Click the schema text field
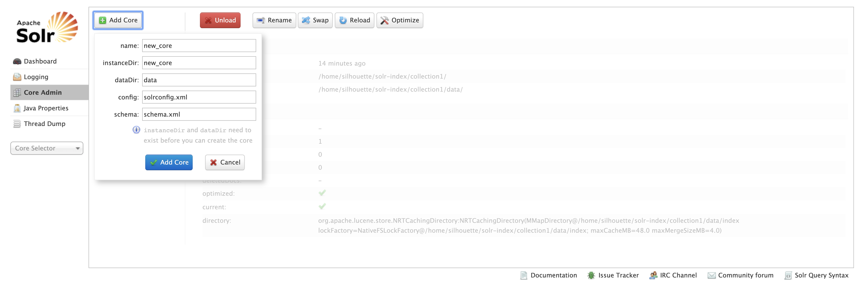 click(199, 115)
